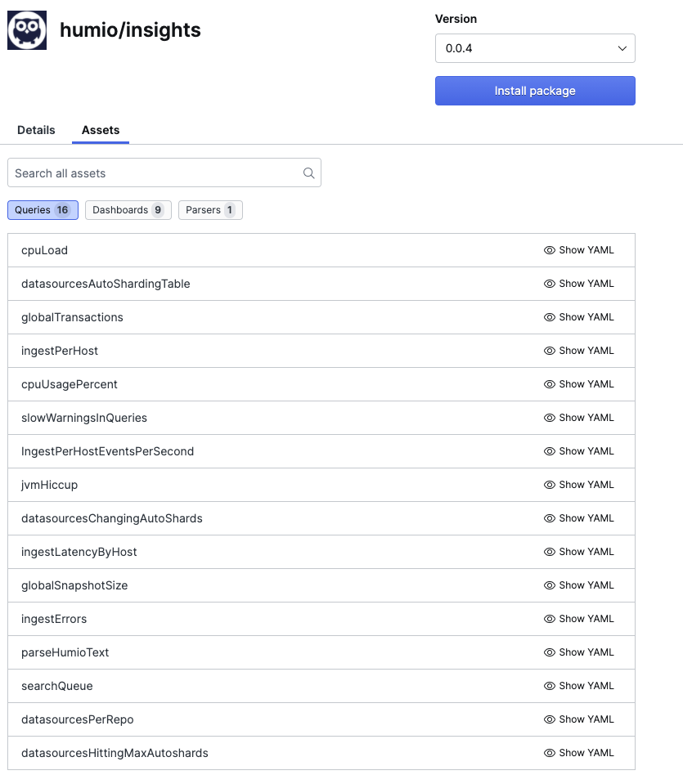Filter assets by Dashboards
The height and width of the screenshot is (784, 683).
click(x=128, y=210)
